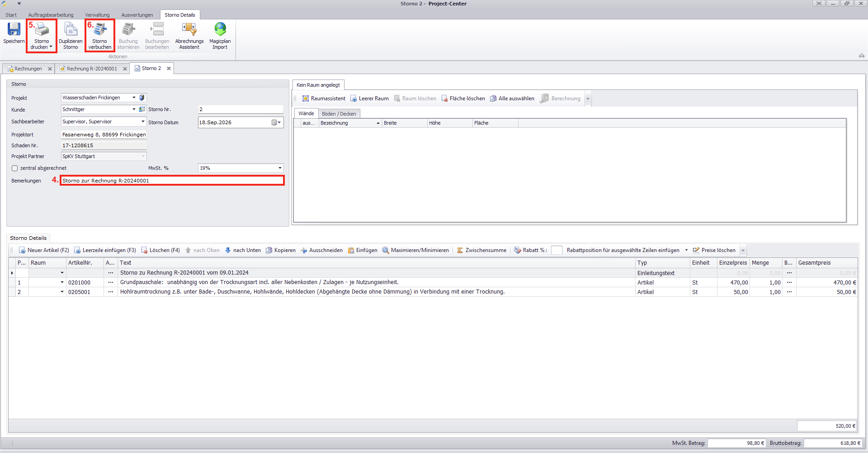Click Storno verbuchen icon
This screenshot has height=453, width=868.
[x=100, y=29]
